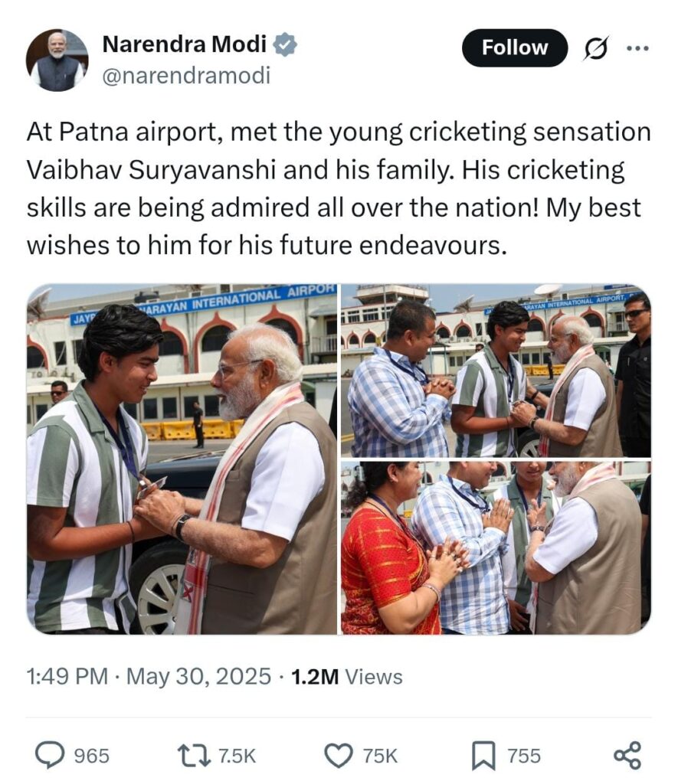The height and width of the screenshot is (784, 678).
Task: Click the retweet arrows icon
Action: point(194,756)
